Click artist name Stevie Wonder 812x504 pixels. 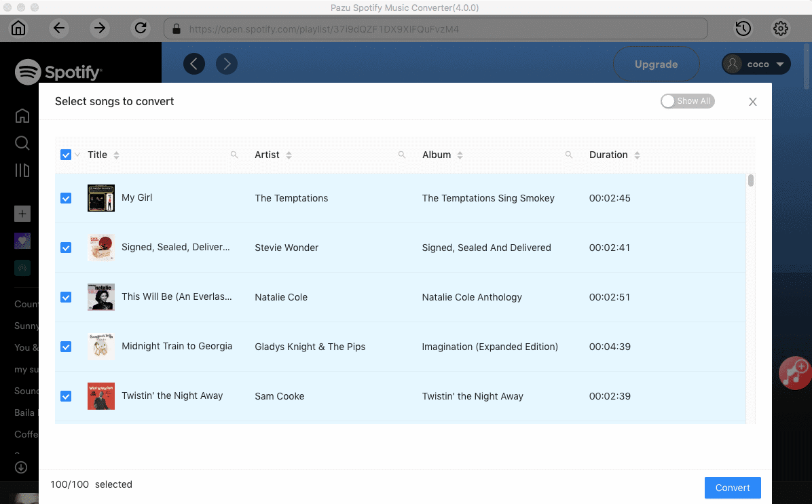pyautogui.click(x=287, y=248)
